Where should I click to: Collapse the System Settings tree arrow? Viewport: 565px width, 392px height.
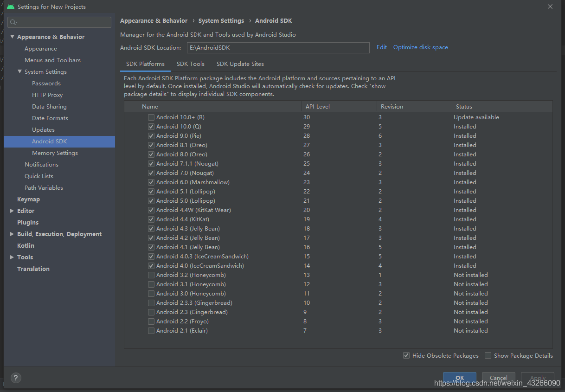point(19,71)
